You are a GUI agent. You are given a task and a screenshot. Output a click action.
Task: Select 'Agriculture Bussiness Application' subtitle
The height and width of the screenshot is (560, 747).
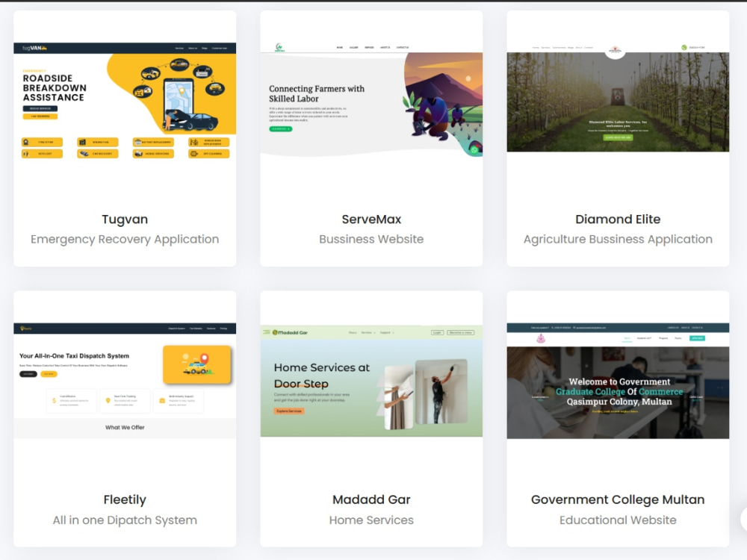(x=618, y=240)
